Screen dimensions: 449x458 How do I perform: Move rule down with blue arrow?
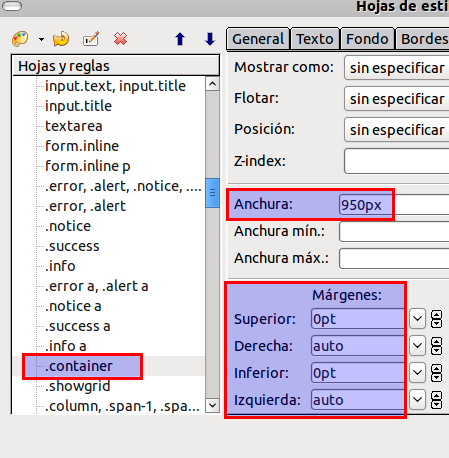(x=210, y=39)
